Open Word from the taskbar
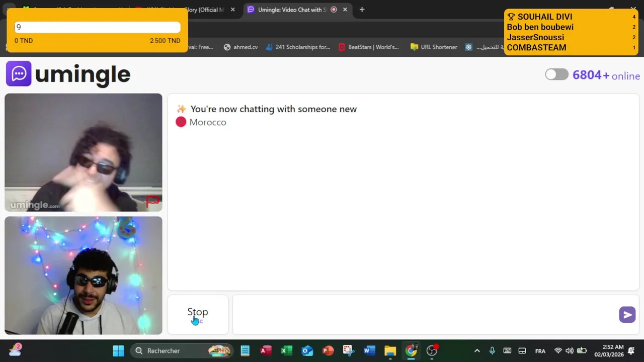 pos(369,351)
